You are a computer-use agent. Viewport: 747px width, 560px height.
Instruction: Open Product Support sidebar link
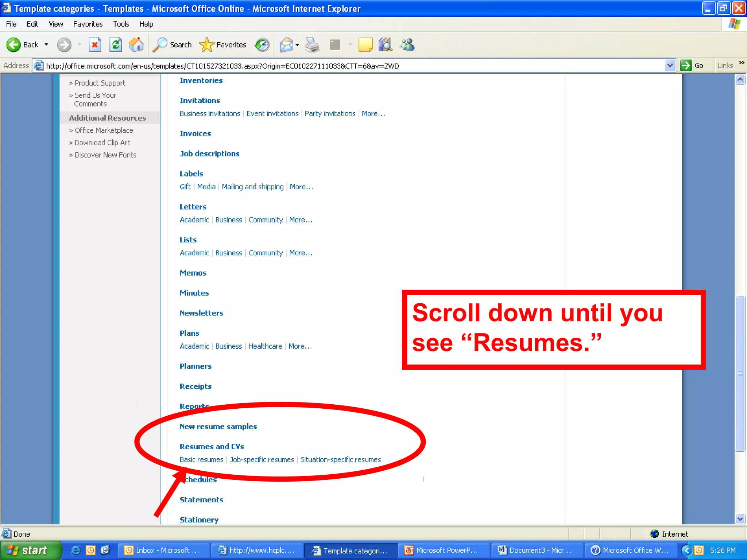[x=100, y=83]
